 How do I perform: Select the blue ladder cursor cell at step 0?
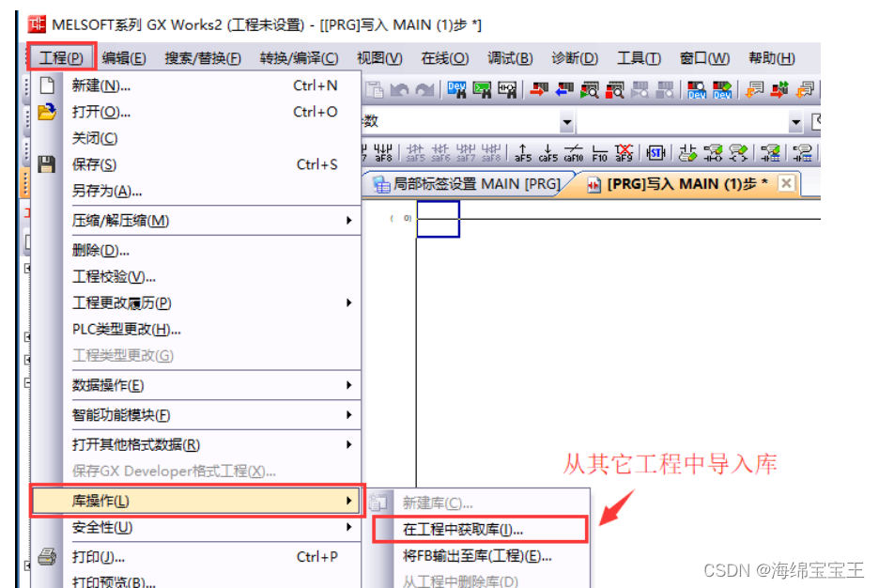(438, 219)
